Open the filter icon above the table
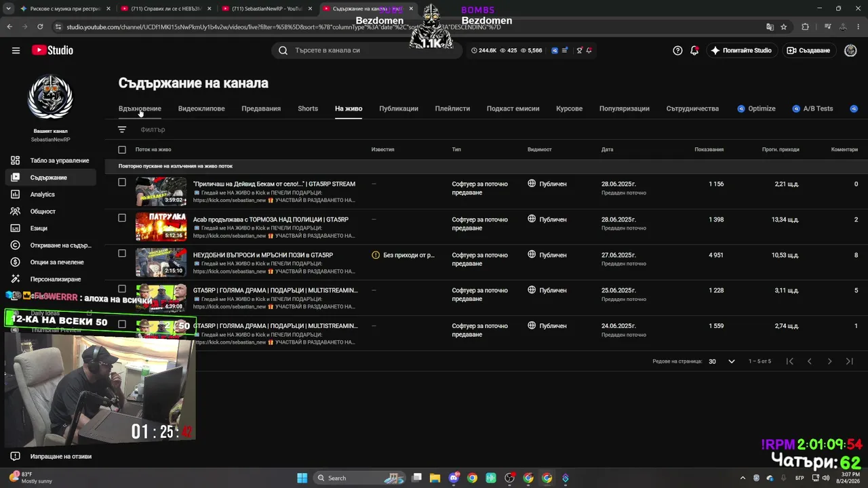868x488 pixels. [x=122, y=129]
